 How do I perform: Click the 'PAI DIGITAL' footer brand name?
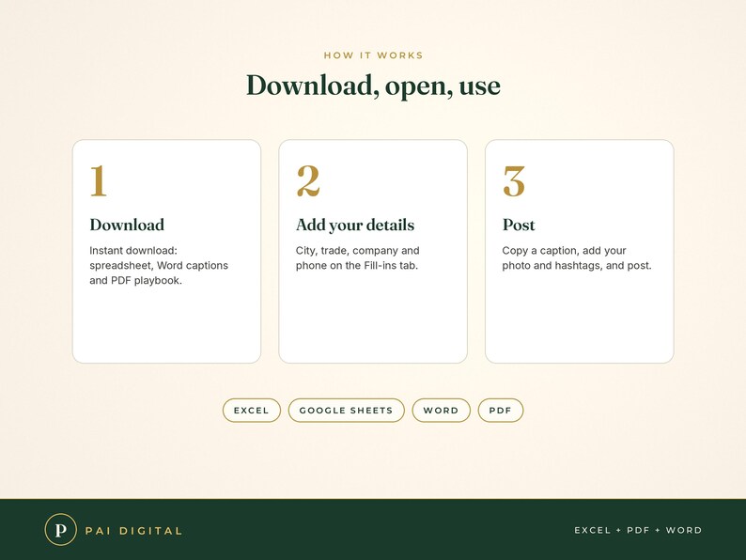click(x=133, y=531)
